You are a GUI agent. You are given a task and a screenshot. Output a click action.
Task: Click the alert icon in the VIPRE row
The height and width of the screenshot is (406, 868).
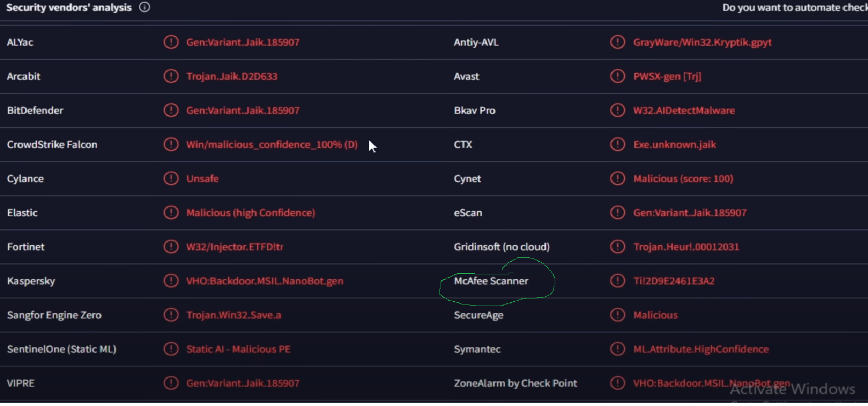click(x=171, y=382)
